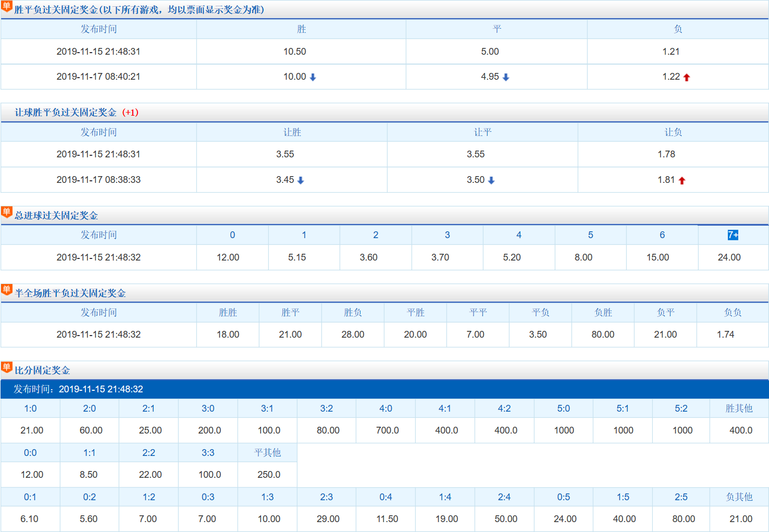The width and height of the screenshot is (769, 532).
Task: Click the red up arrow next to 1.81
Action: tap(682, 180)
